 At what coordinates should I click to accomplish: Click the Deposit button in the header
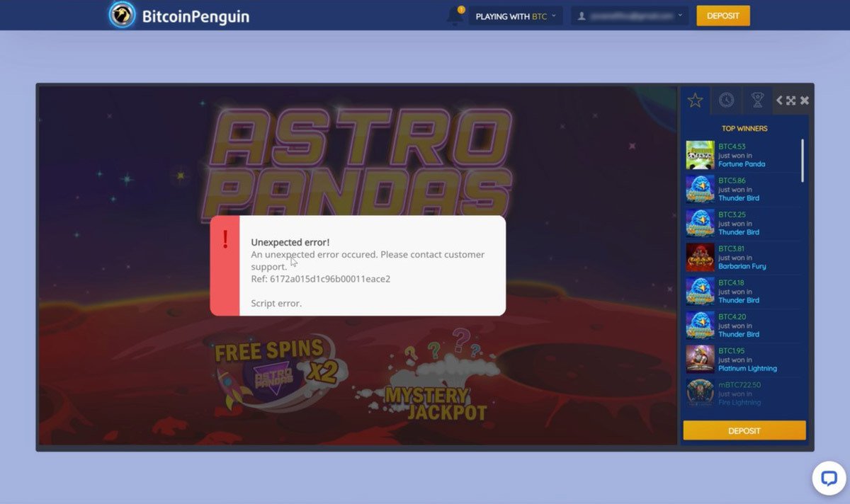tap(723, 16)
